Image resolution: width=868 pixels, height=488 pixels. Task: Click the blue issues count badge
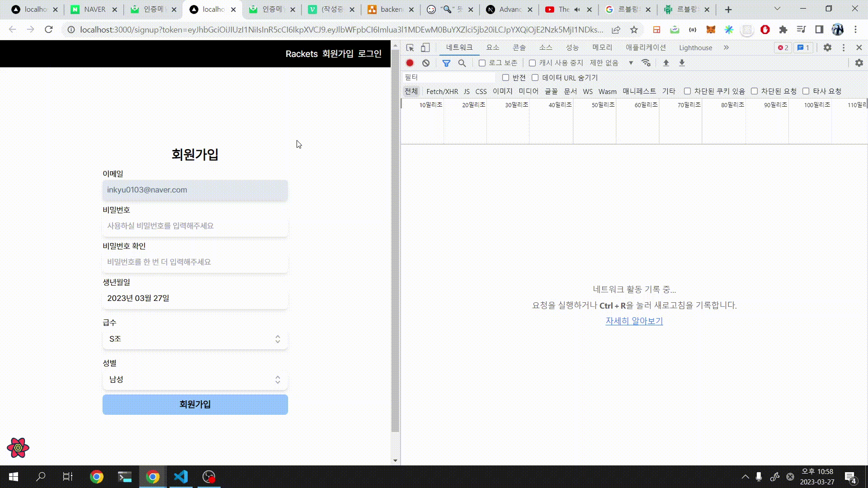(x=803, y=47)
